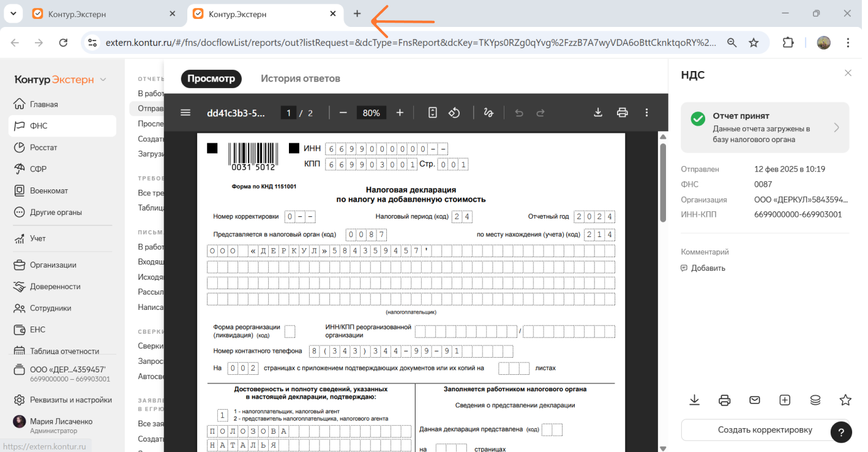Print the PDF from viewer toolbar
Image resolution: width=868 pixels, height=452 pixels.
tap(623, 113)
